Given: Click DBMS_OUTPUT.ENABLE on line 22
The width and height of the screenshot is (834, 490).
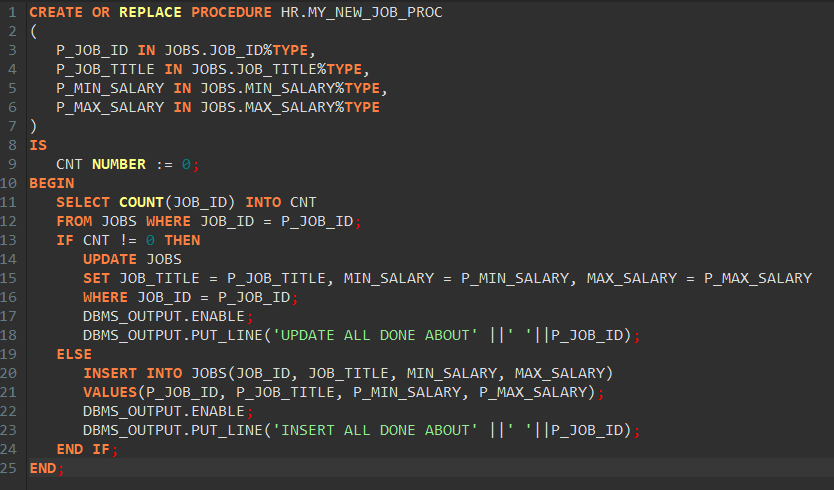Looking at the screenshot, I should click(163, 411).
